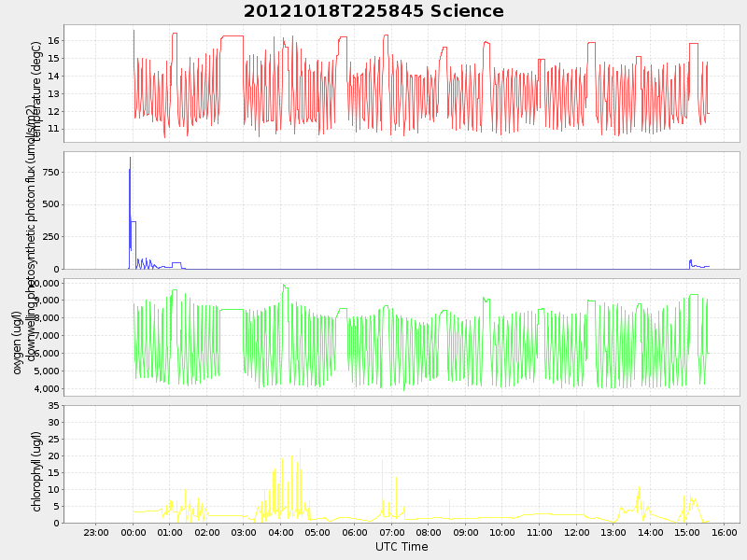Screen dimensions: 747x560
Task: Select the downwelling photosynthetic photon flux axis label
Action: coord(30,233)
